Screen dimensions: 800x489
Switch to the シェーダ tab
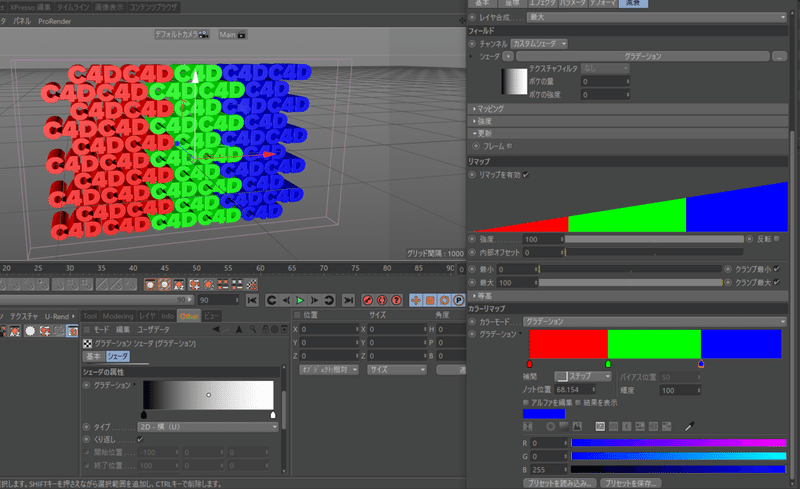(x=117, y=356)
